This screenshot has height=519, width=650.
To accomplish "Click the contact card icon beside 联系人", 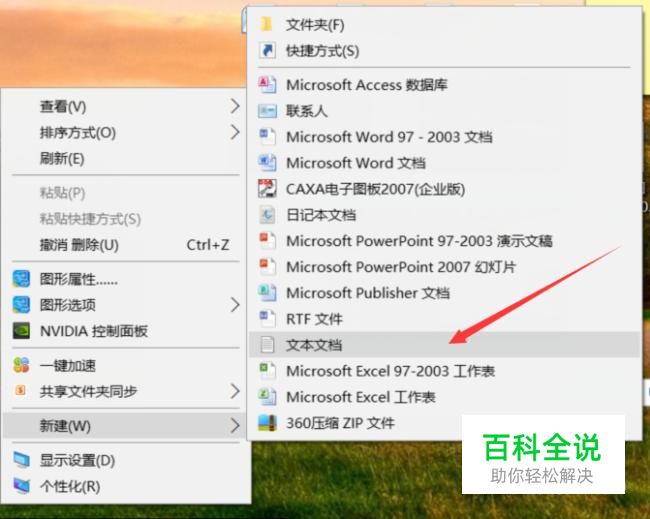I will pyautogui.click(x=267, y=111).
